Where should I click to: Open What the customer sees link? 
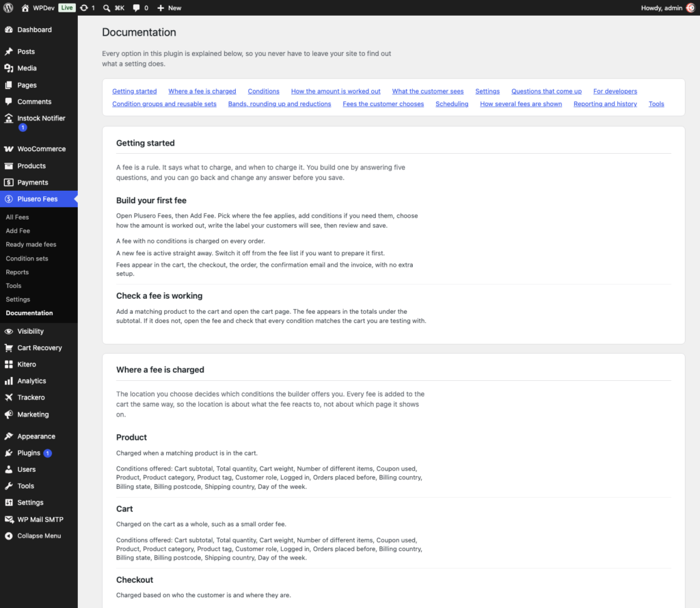click(x=428, y=91)
